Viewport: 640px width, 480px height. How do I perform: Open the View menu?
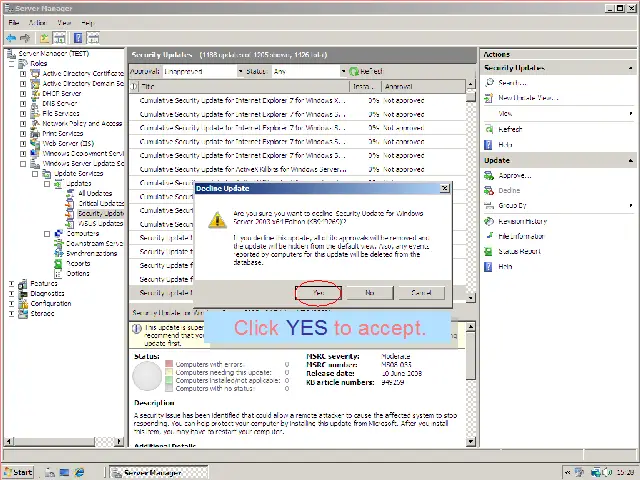[x=64, y=22]
